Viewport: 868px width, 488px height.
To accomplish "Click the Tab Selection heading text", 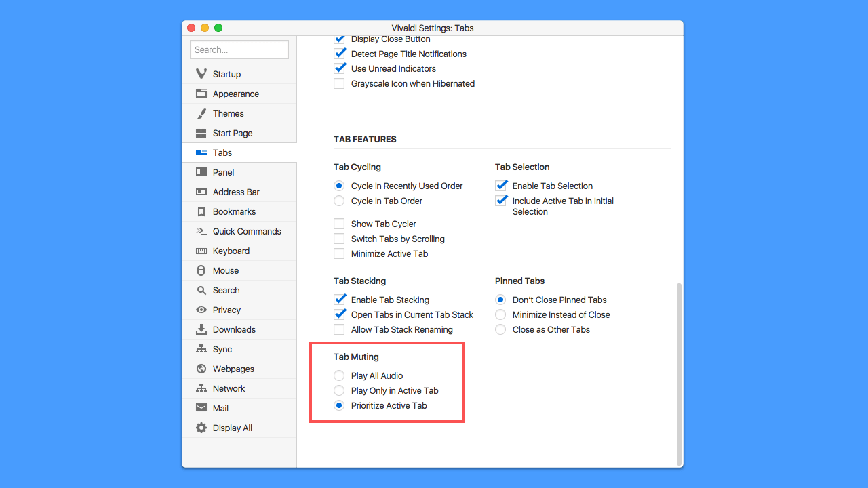I will tap(522, 167).
